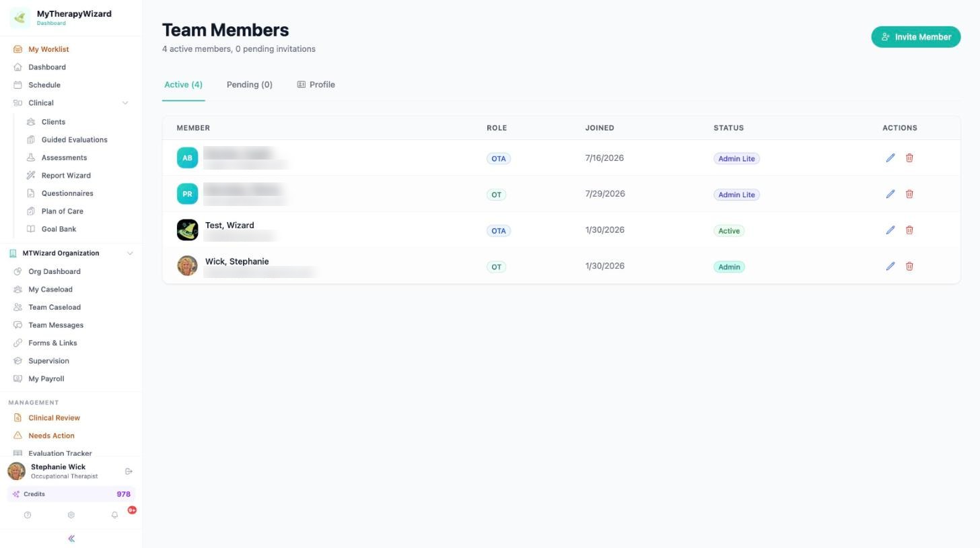980x548 pixels.
Task: Click the AB avatar badge
Action: click(187, 158)
